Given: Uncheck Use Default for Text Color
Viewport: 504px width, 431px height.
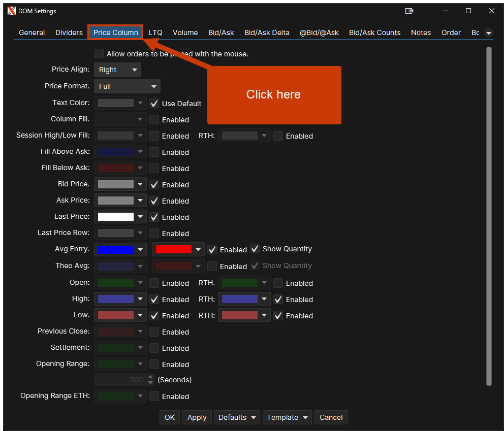Looking at the screenshot, I should 154,104.
